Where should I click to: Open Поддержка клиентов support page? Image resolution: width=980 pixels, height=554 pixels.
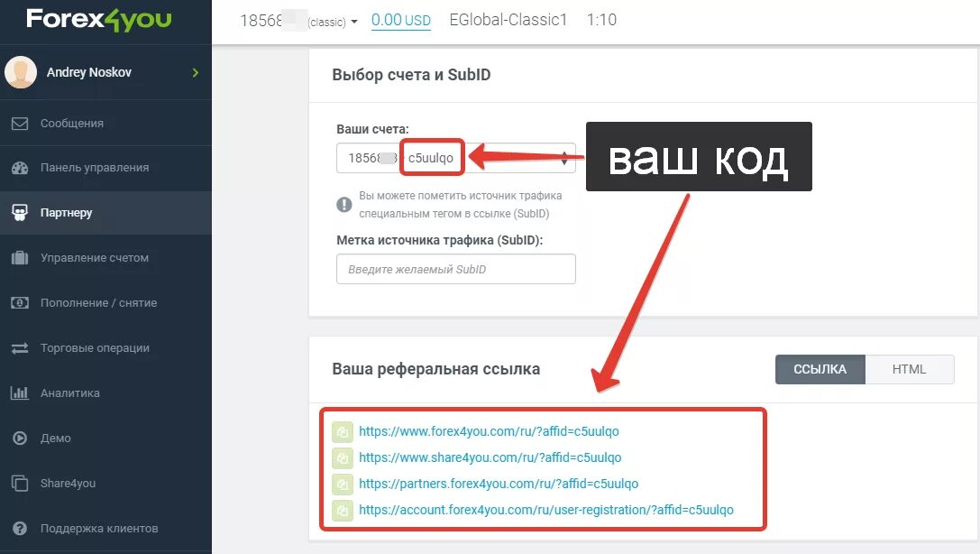(x=105, y=529)
